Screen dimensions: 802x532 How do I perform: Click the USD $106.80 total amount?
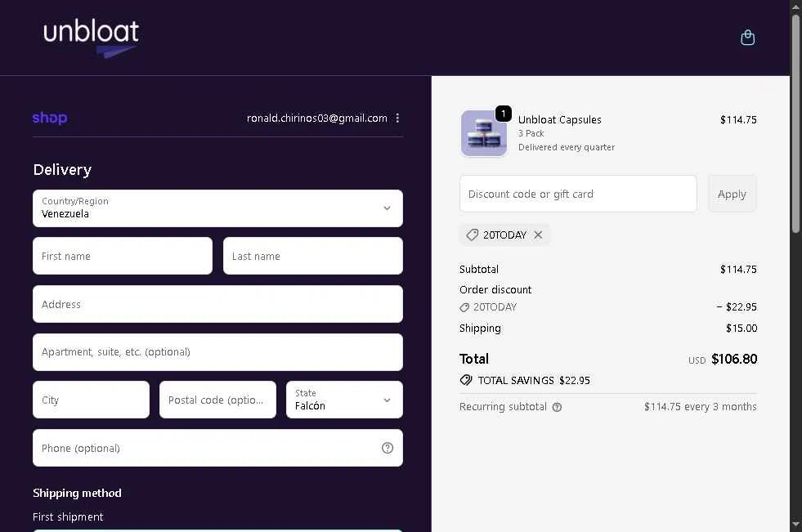point(722,359)
